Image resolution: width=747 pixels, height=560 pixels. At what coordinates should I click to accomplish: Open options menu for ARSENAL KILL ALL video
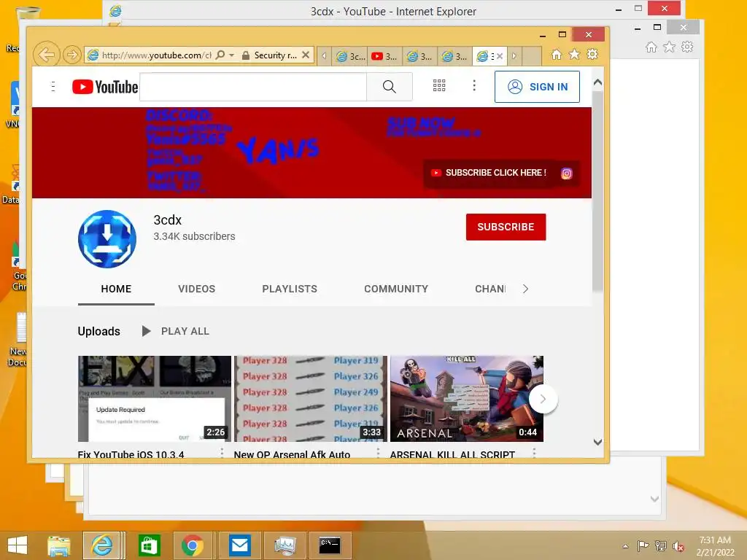point(534,453)
